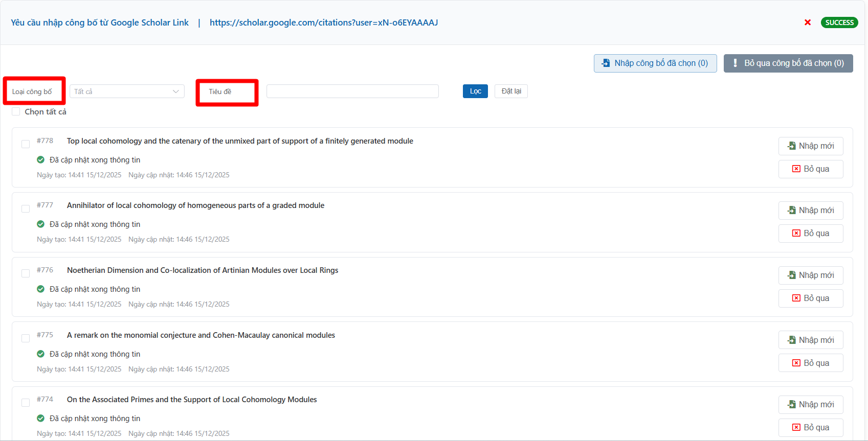Screen dimensions: 868x441
Task: Click the exclamation icon in 'Bỏ qua công bố đã chọn'
Action: 735,63
